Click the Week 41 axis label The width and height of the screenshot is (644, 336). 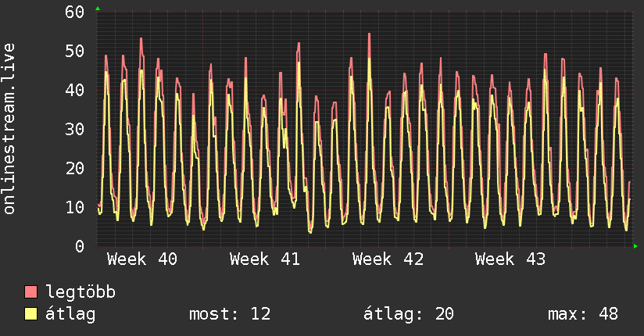(265, 259)
